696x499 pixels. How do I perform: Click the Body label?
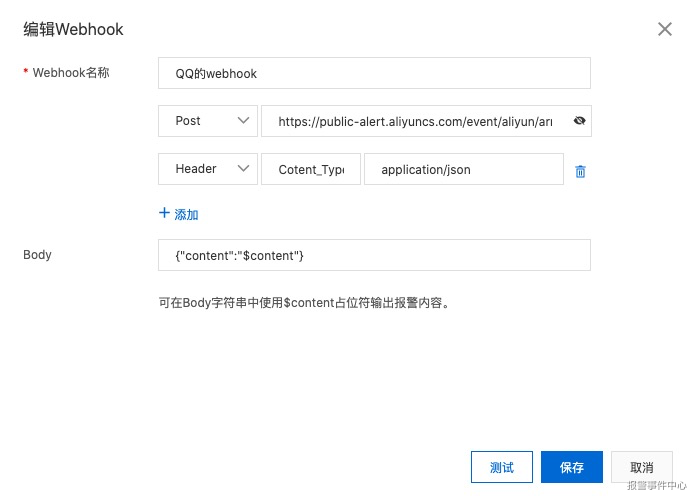(37, 255)
